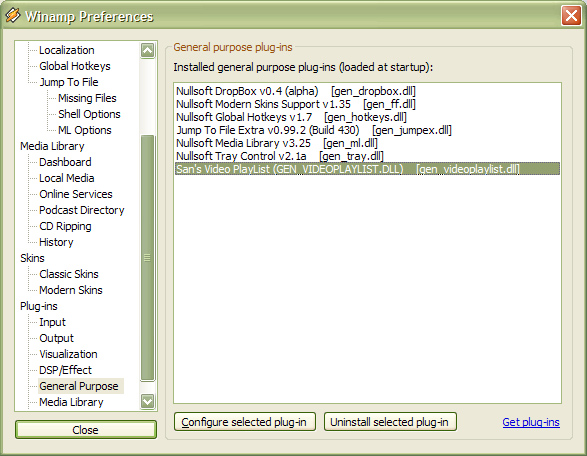Screen dimensions: 587x456
Task: Select Jump To File Extra plug-in
Action: (x=314, y=130)
